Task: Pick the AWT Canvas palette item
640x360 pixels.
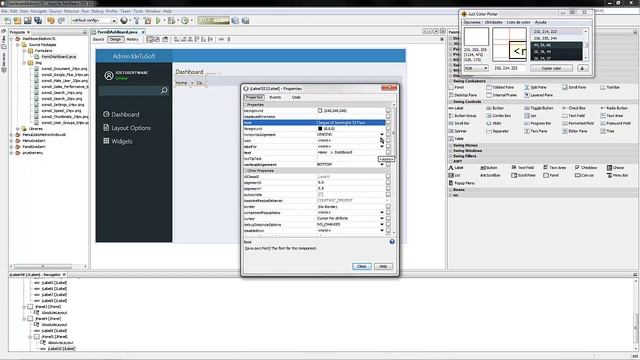Action: (x=584, y=175)
